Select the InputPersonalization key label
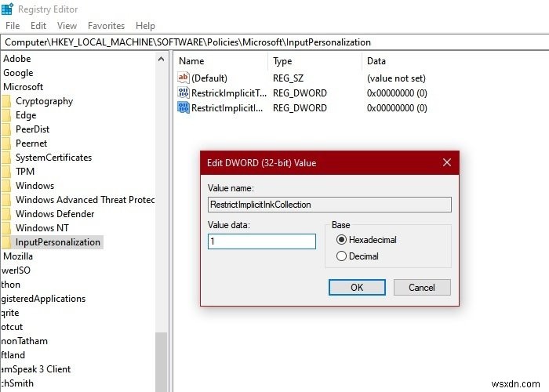 pyautogui.click(x=58, y=242)
